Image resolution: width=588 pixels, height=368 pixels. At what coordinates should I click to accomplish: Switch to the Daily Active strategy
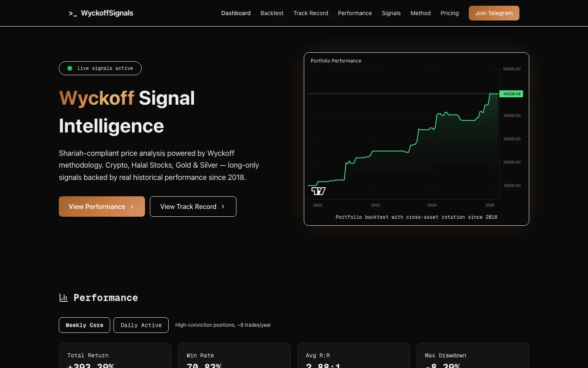coord(141,325)
